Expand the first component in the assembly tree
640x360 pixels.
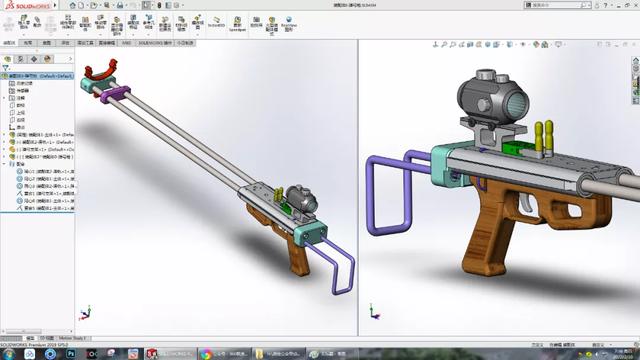pos(4,135)
